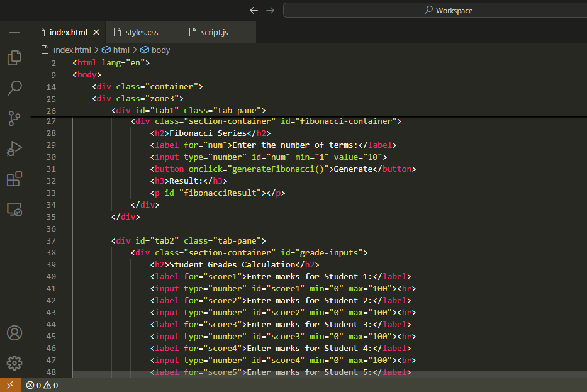Screen dimensions: 587x392
Task: Open the errors and warnings status indicator
Action: point(42,385)
